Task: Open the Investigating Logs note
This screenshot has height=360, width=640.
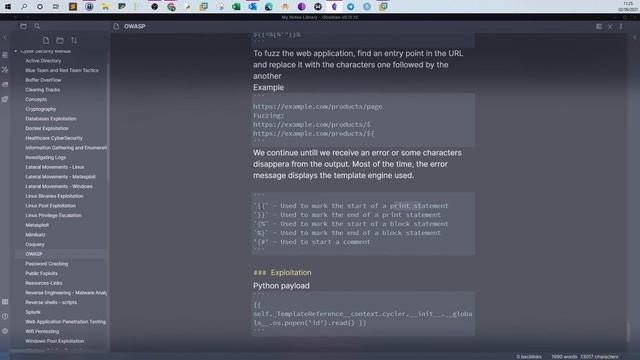Action: 45,157
